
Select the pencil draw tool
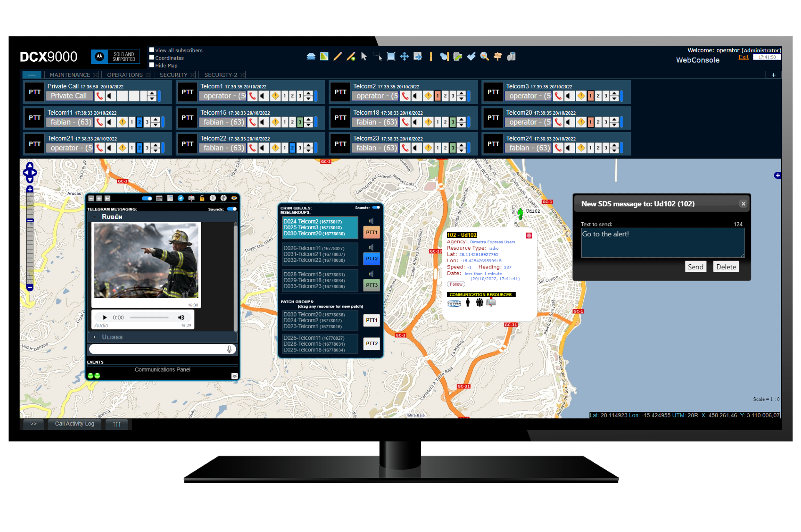pos(338,57)
